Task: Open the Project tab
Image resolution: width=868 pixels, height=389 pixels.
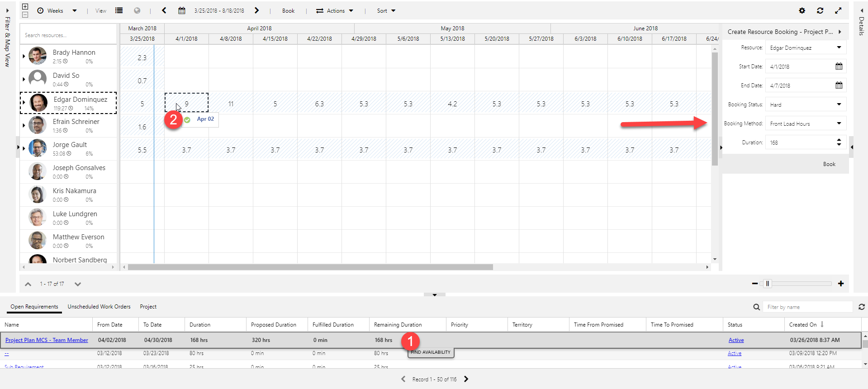Action: tap(148, 307)
